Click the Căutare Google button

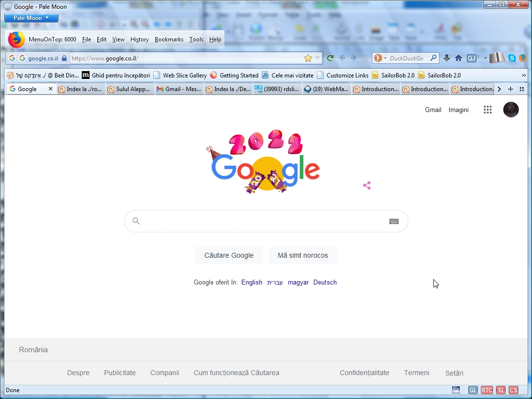click(x=229, y=255)
